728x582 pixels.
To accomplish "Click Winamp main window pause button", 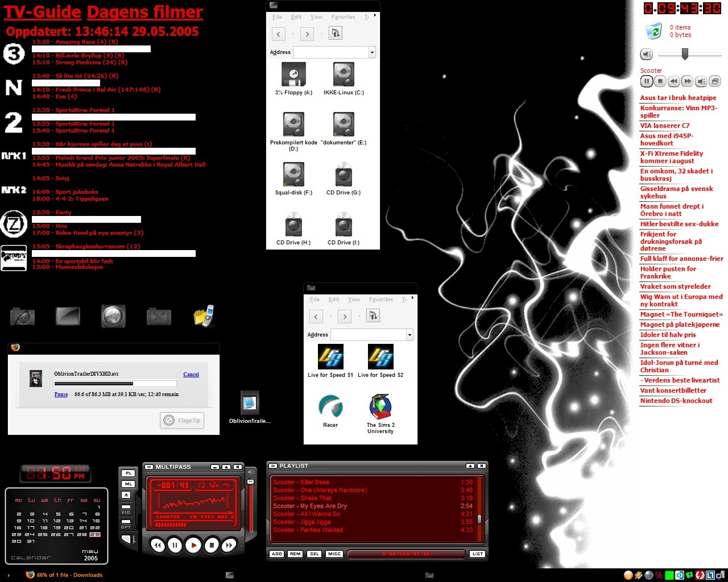I will pyautogui.click(x=175, y=545).
